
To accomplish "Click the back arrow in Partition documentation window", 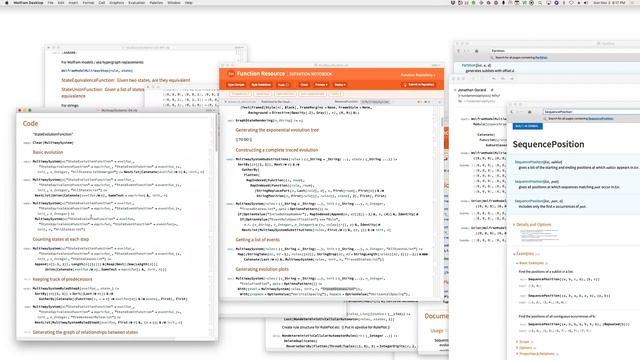I will point(458,51).
